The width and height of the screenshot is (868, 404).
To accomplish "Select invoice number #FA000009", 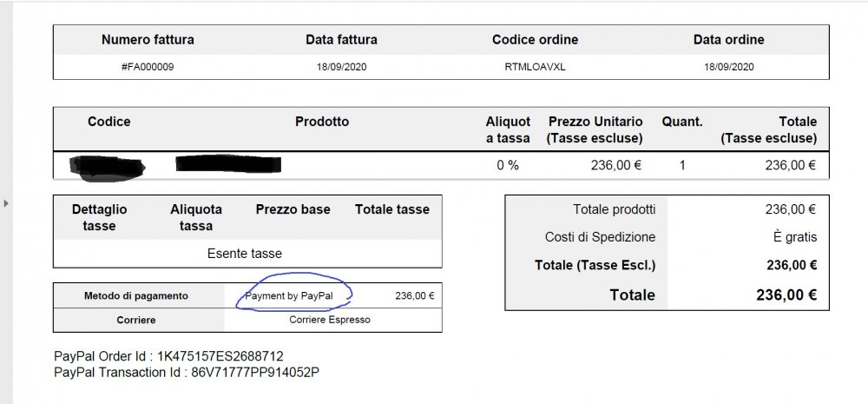I will click(148, 67).
